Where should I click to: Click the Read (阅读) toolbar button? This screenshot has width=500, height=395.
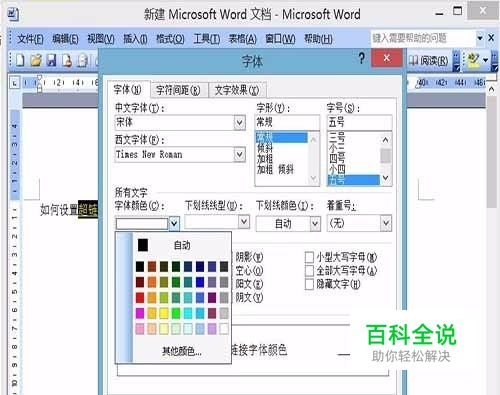pos(429,61)
